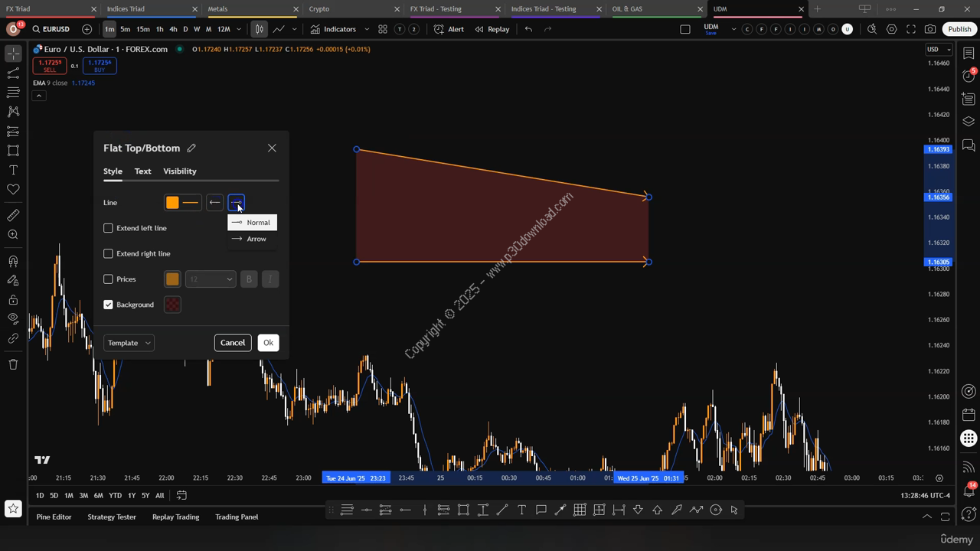Open the Indicators menu
The width and height of the screenshot is (980, 551).
[333, 29]
